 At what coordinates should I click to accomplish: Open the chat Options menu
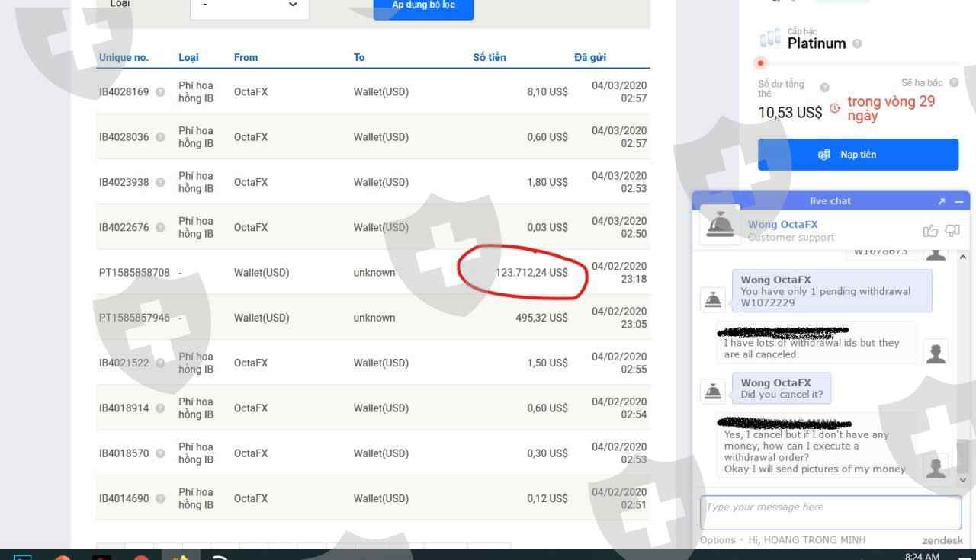coord(718,540)
